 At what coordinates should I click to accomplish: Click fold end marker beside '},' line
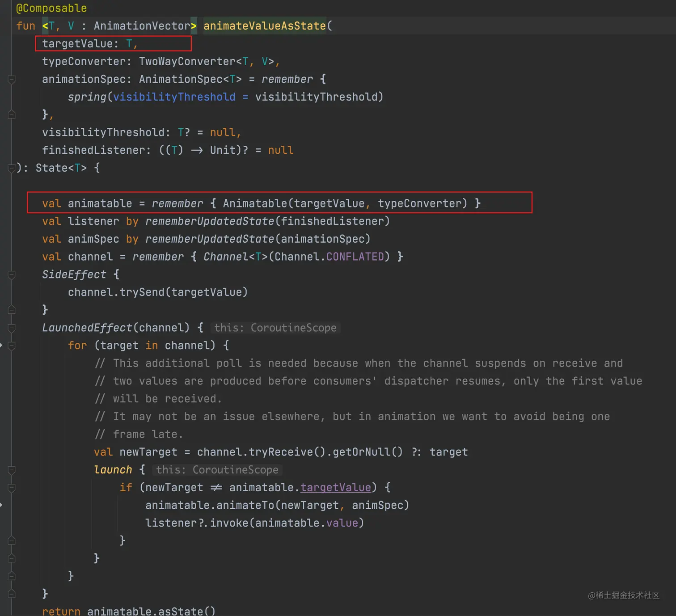coord(12,114)
